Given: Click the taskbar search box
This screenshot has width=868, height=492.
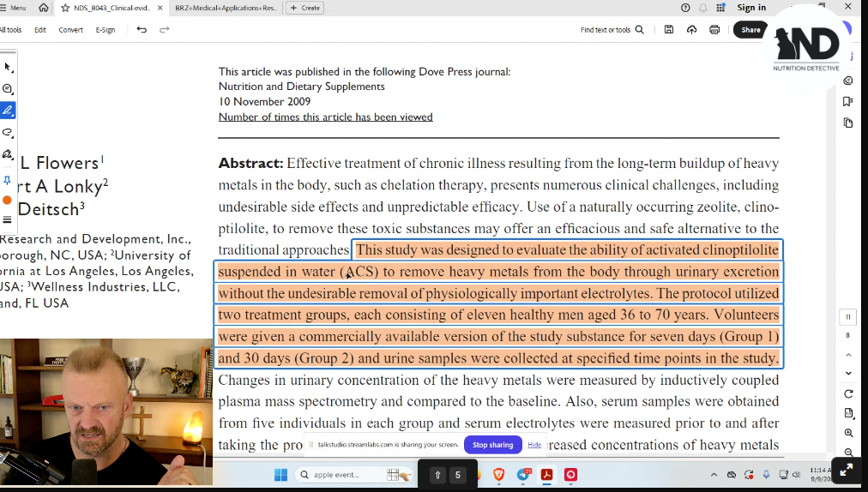Looking at the screenshot, I should pyautogui.click(x=354, y=475).
